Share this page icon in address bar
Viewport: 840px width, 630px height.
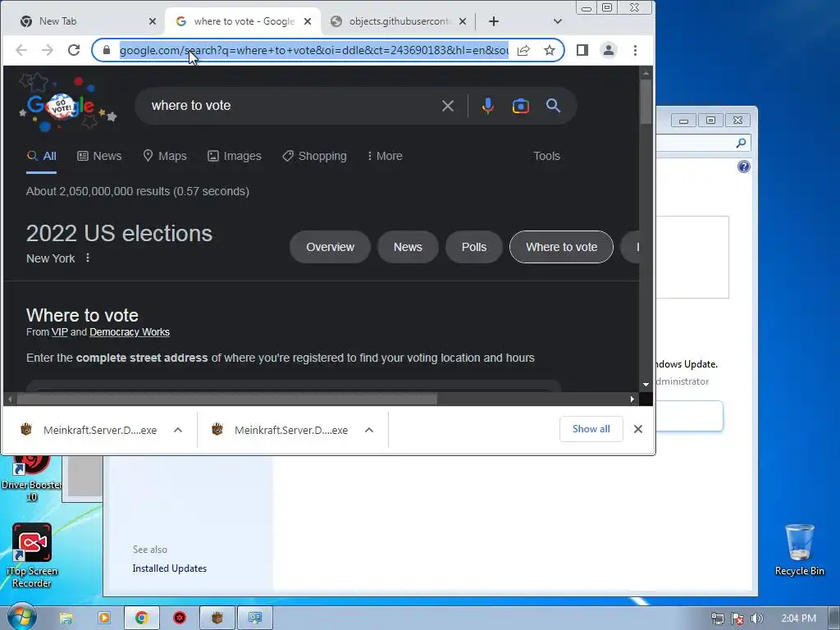(x=523, y=50)
